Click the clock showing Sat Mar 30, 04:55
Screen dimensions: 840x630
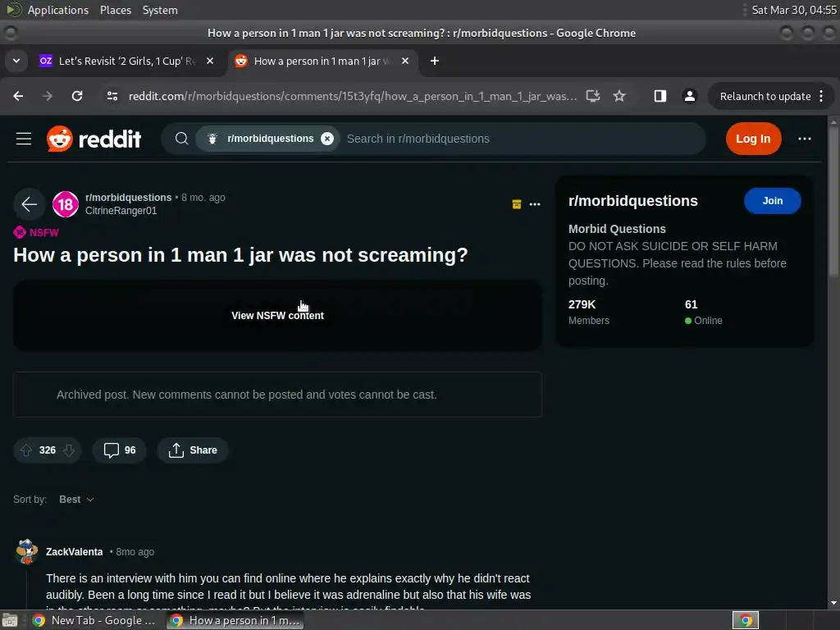click(x=794, y=10)
